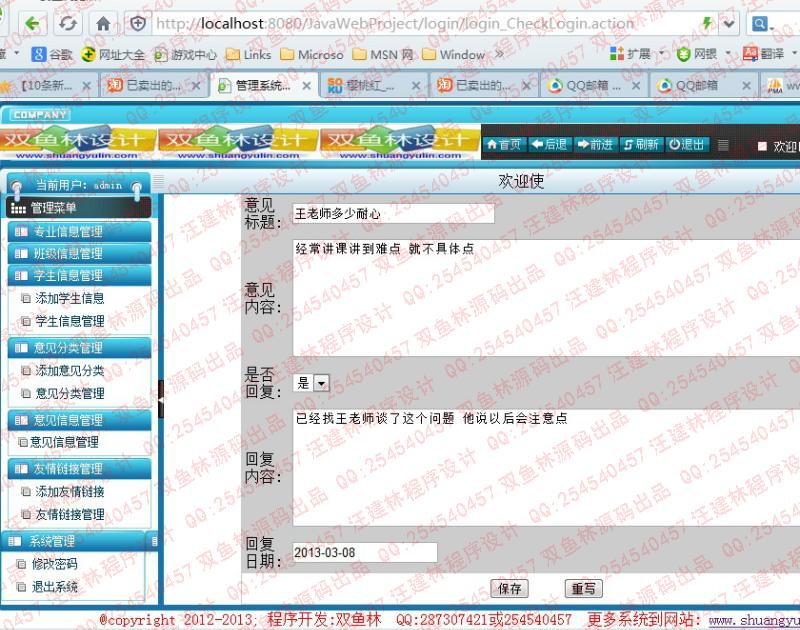Screen dimensions: 800x630
Task: Open the MSN 网 bookmark folder
Action: coord(383,55)
